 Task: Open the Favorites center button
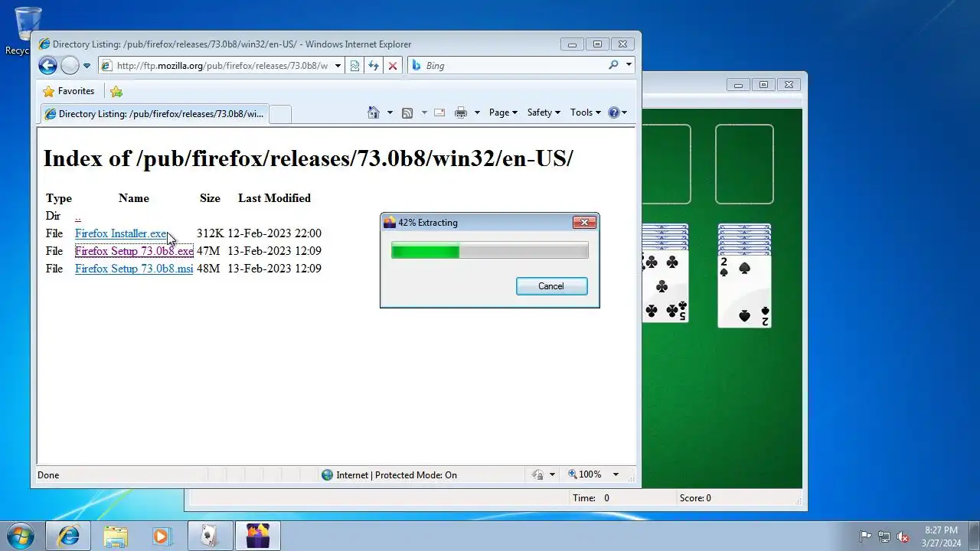69,91
